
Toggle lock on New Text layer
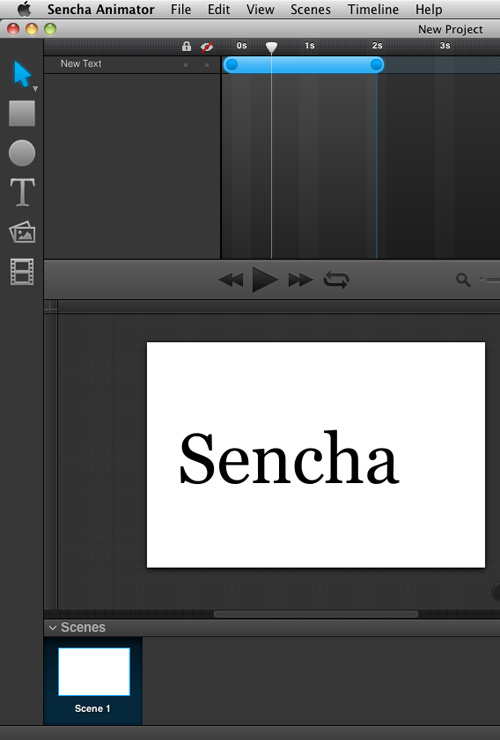click(x=186, y=65)
